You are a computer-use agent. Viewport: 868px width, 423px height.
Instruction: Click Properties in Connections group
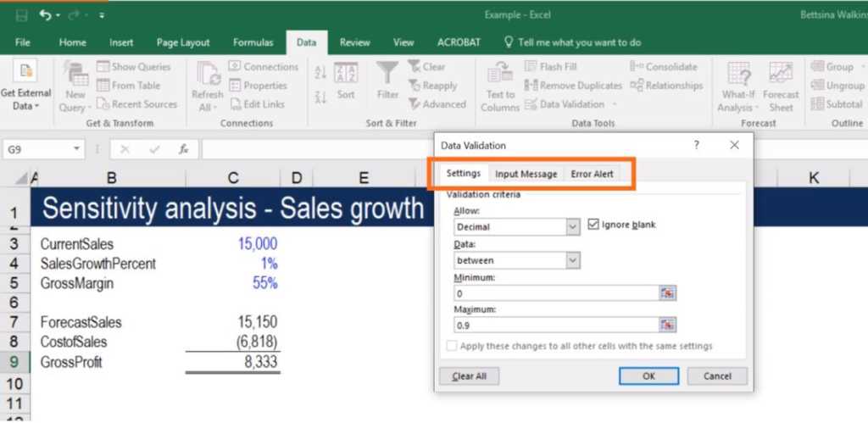click(258, 86)
